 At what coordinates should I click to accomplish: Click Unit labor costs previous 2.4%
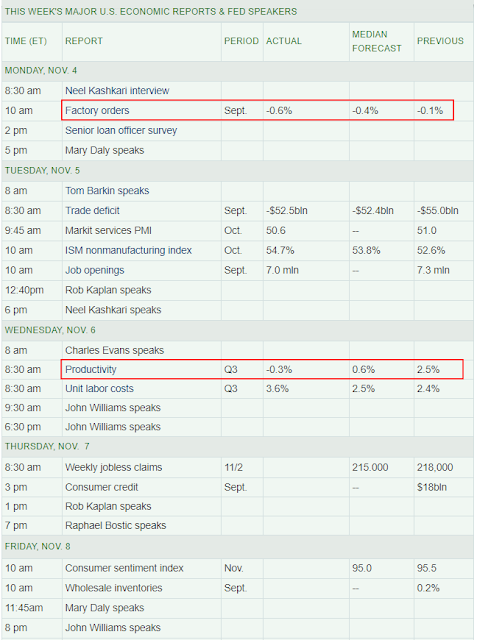coord(428,389)
